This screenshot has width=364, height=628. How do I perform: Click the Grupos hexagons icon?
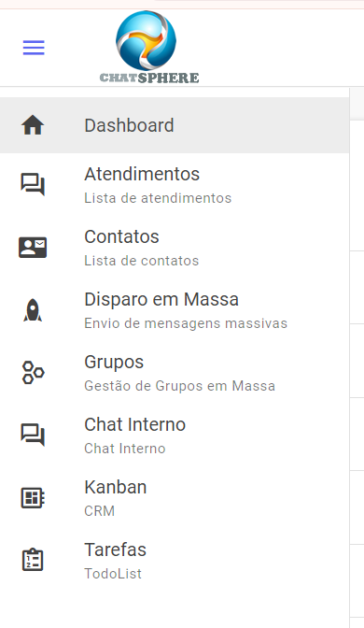point(33,373)
